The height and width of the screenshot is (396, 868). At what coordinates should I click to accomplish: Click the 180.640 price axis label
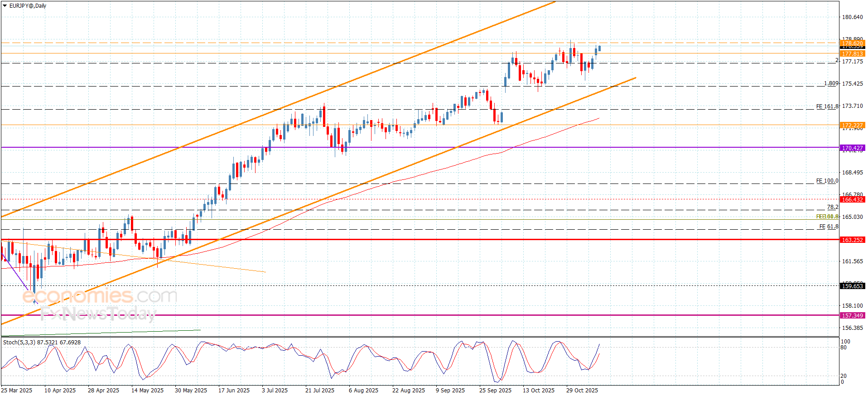[x=852, y=17]
